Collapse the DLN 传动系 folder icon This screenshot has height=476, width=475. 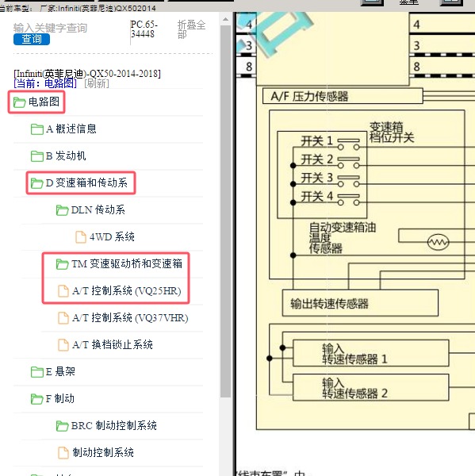[62, 210]
